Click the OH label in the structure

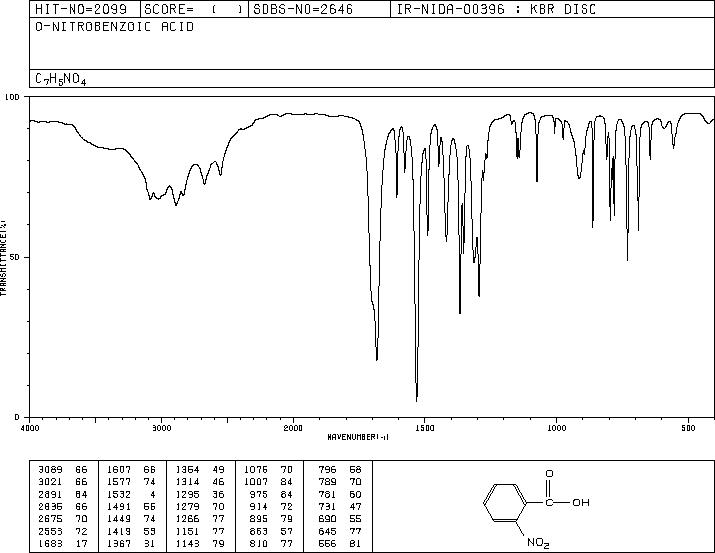click(581, 502)
